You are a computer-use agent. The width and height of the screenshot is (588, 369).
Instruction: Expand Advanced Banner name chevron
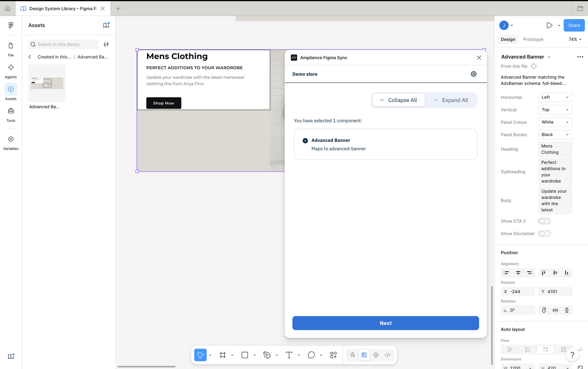(x=549, y=57)
